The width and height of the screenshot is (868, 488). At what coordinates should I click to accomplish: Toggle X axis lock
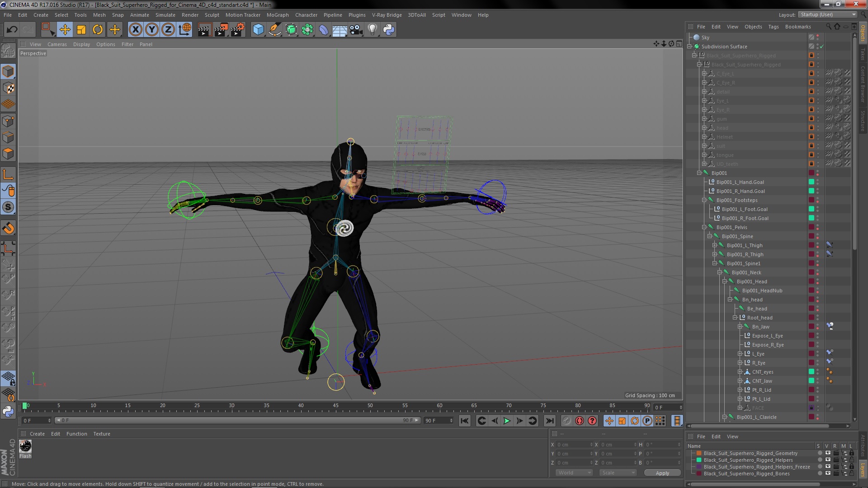[135, 30]
